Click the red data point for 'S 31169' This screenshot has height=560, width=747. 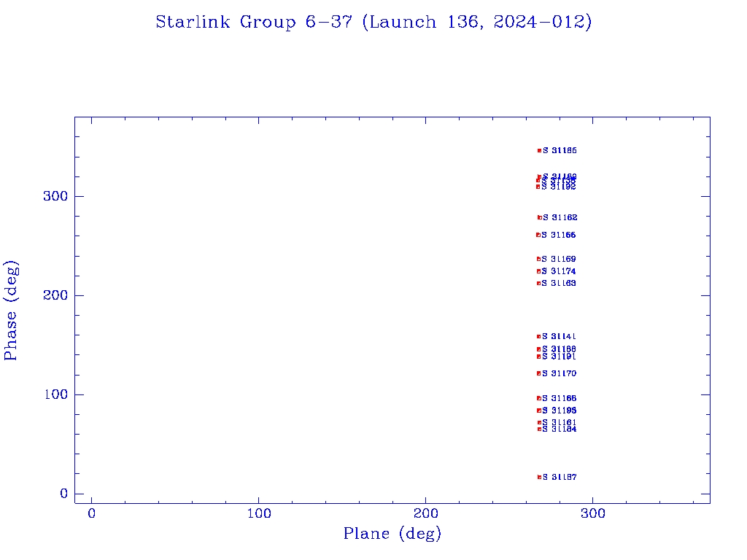pyautogui.click(x=539, y=259)
